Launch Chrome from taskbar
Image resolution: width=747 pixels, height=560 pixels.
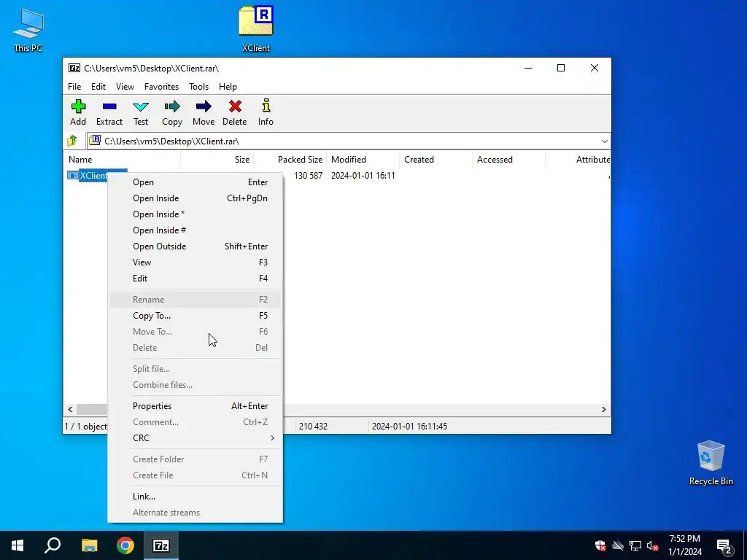point(125,545)
